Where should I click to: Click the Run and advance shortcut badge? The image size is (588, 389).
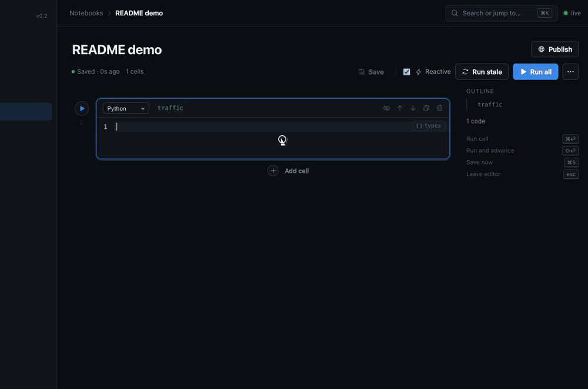pyautogui.click(x=570, y=151)
